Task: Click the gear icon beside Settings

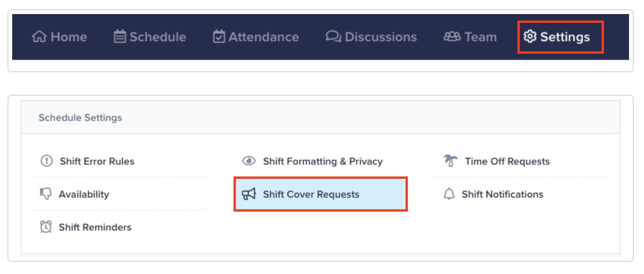Action: [x=530, y=37]
